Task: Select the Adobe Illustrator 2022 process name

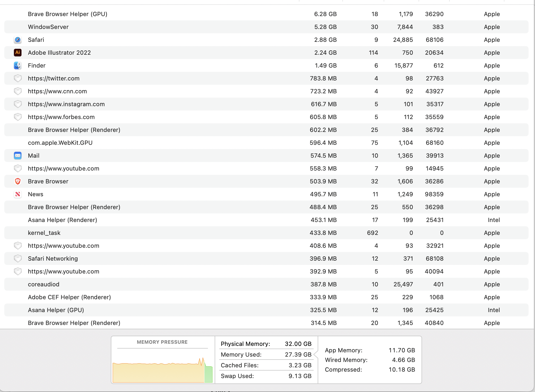Action: tap(59, 53)
